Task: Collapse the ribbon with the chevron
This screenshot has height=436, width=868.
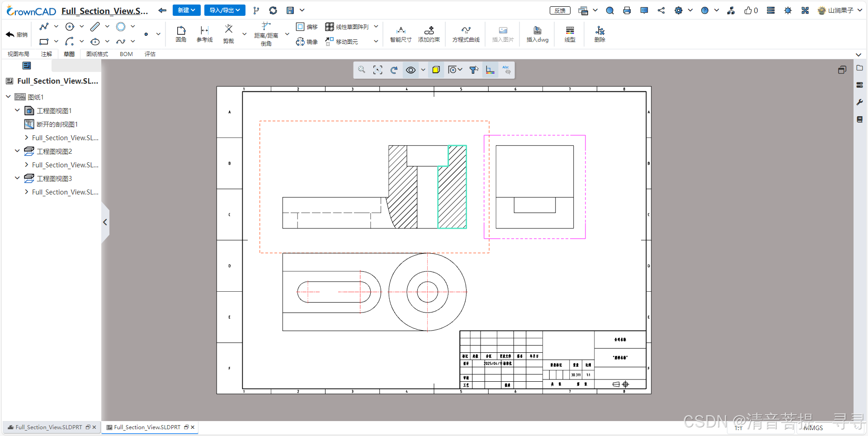Action: pos(859,55)
